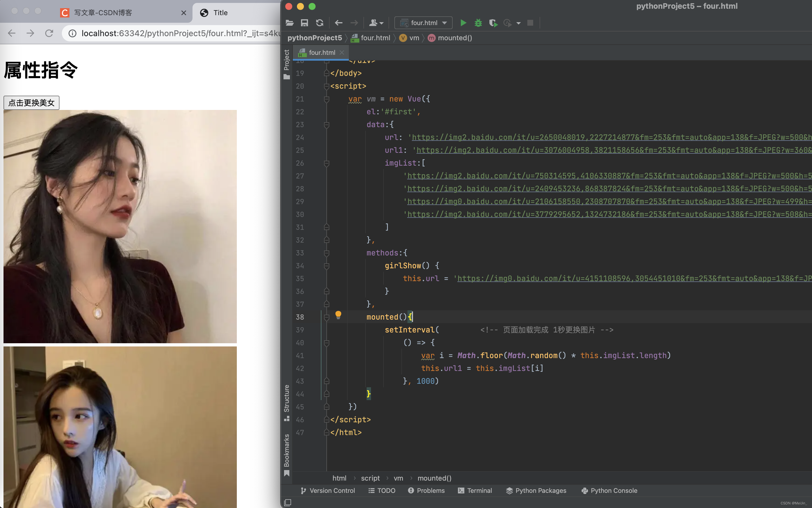Open the user account icon dropdown
Viewport: 812px width, 508px height.
click(x=376, y=23)
